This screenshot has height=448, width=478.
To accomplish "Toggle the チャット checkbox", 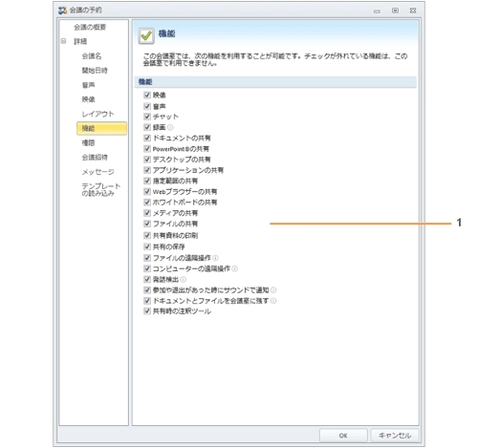I will pyautogui.click(x=147, y=117).
